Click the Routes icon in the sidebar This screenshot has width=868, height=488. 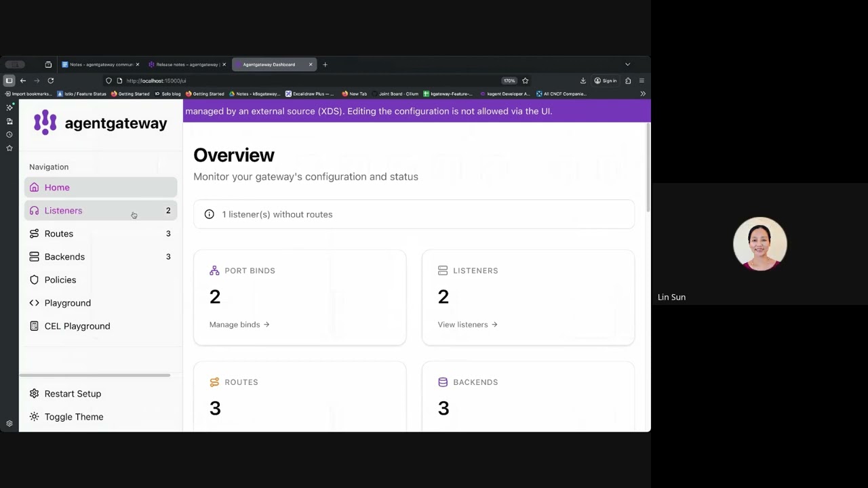34,233
